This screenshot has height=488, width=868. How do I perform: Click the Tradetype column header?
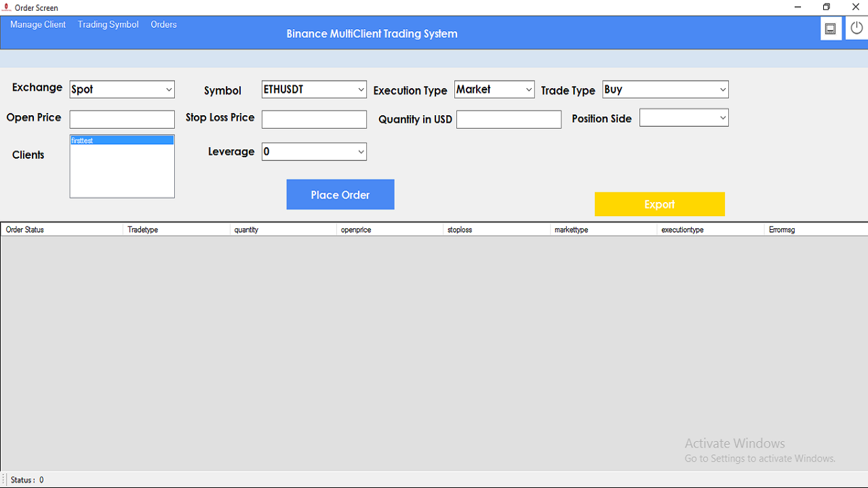point(176,230)
